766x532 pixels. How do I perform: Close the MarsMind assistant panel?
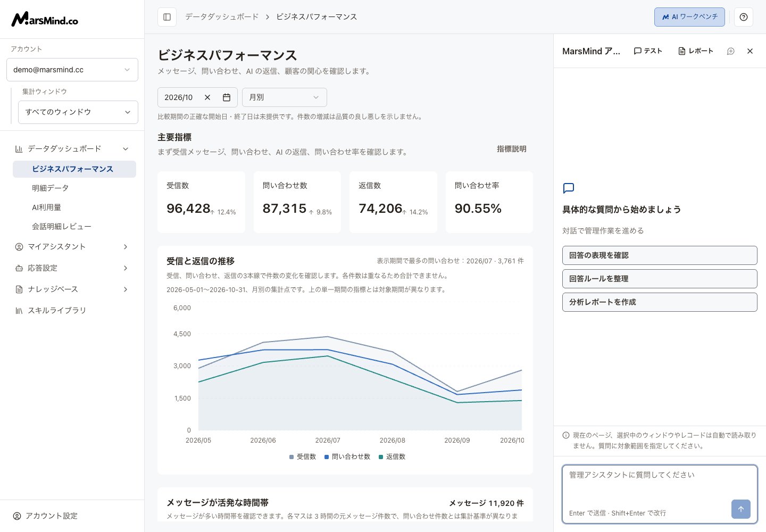(x=750, y=51)
